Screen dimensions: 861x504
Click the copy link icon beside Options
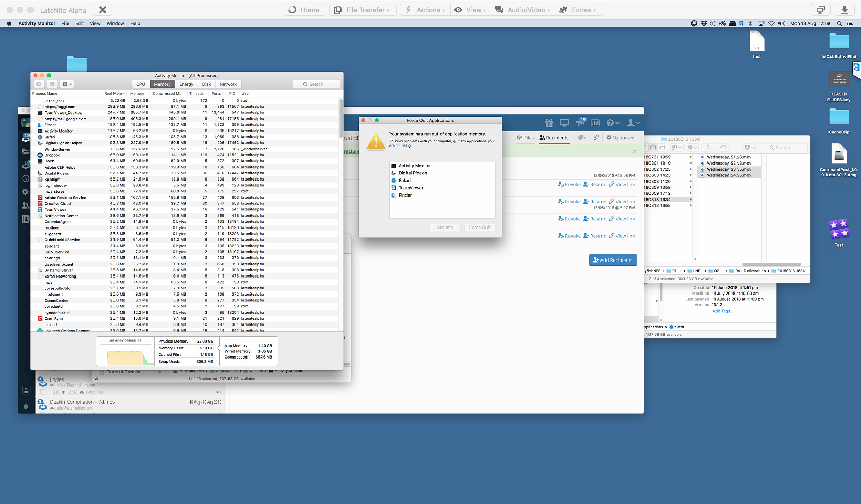(597, 137)
